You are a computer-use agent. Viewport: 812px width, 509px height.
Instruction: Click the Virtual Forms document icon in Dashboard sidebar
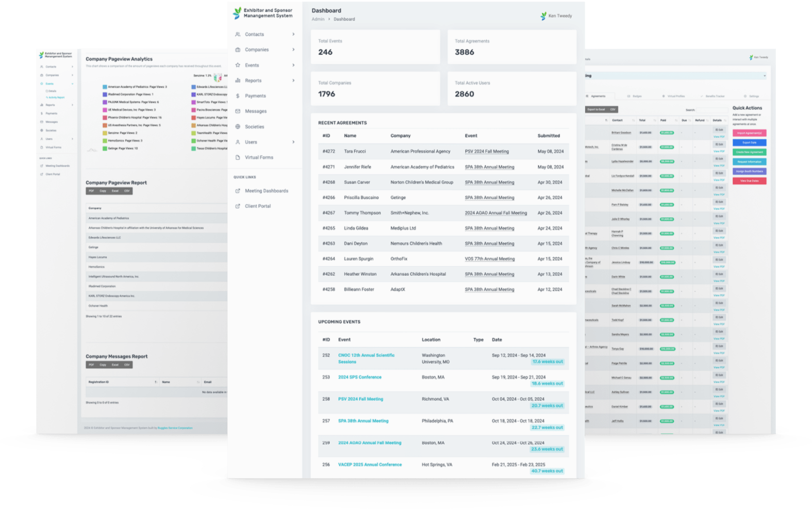[238, 158]
